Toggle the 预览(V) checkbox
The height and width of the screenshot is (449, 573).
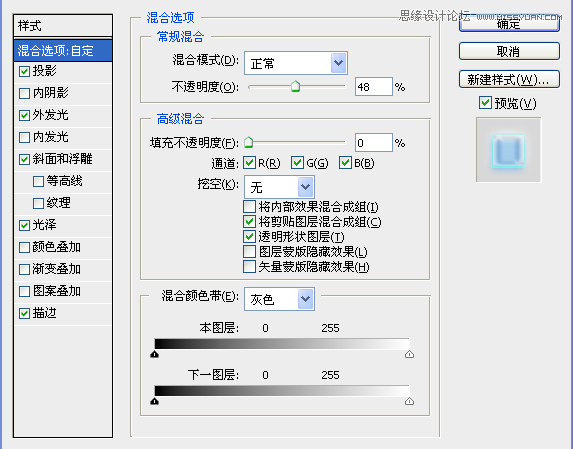coord(485,103)
